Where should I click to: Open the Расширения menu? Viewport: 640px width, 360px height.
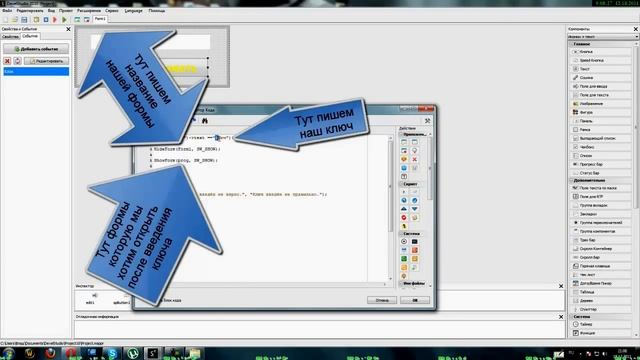click(x=89, y=11)
